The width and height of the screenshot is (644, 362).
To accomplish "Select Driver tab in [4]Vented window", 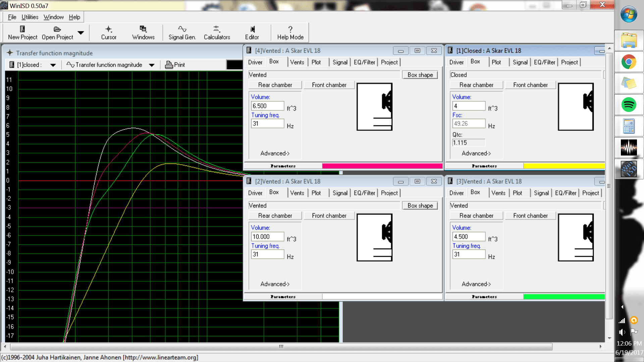I will 255,62.
